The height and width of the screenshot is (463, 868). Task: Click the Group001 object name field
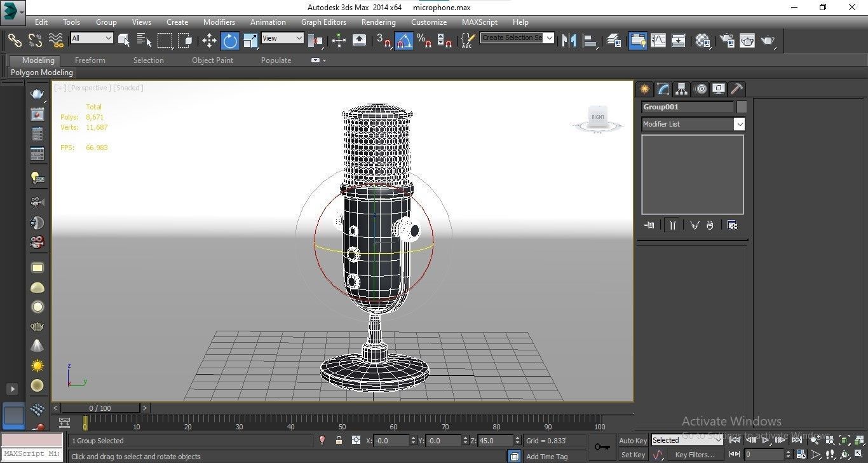688,107
